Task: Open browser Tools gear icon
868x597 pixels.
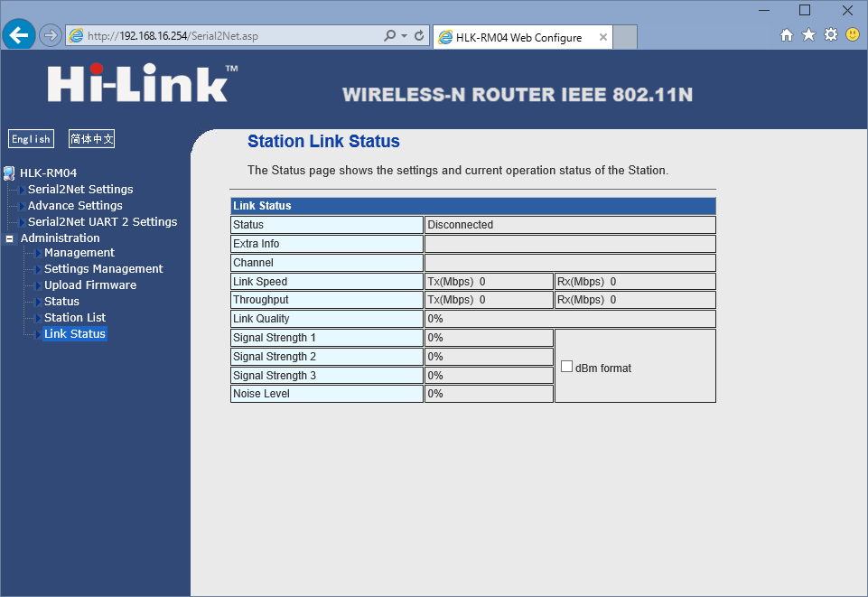Action: coord(831,35)
